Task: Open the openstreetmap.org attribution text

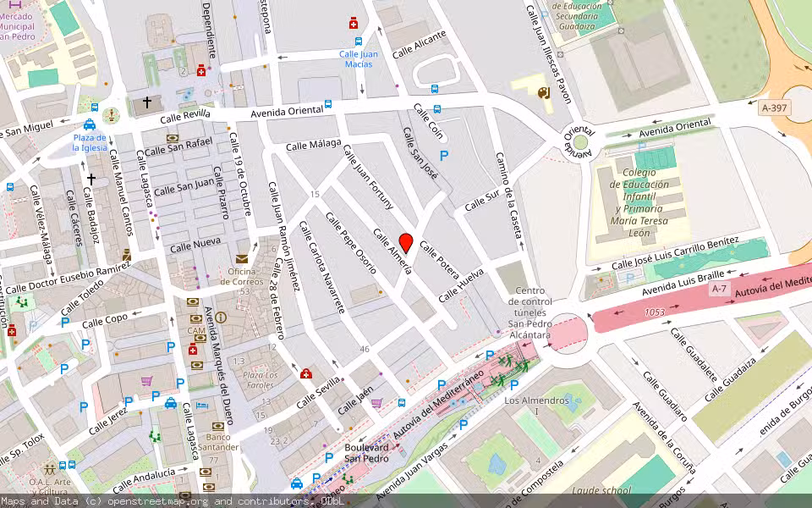Action: coord(173,501)
